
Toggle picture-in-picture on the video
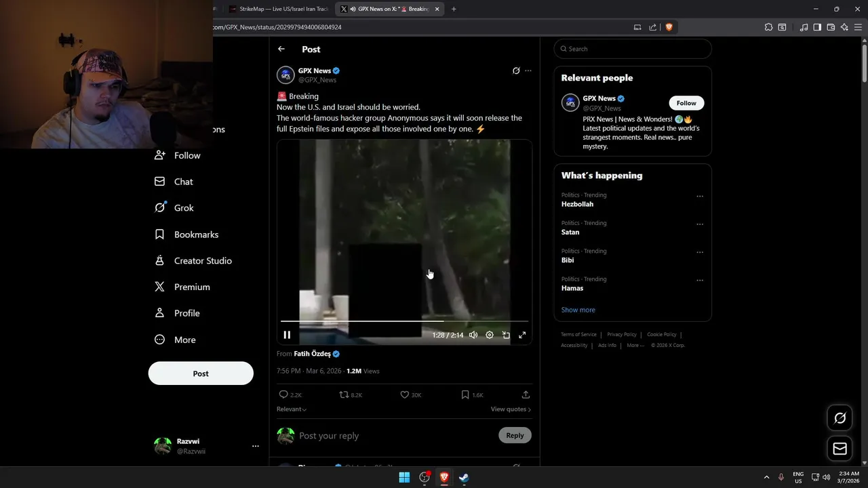point(506,335)
